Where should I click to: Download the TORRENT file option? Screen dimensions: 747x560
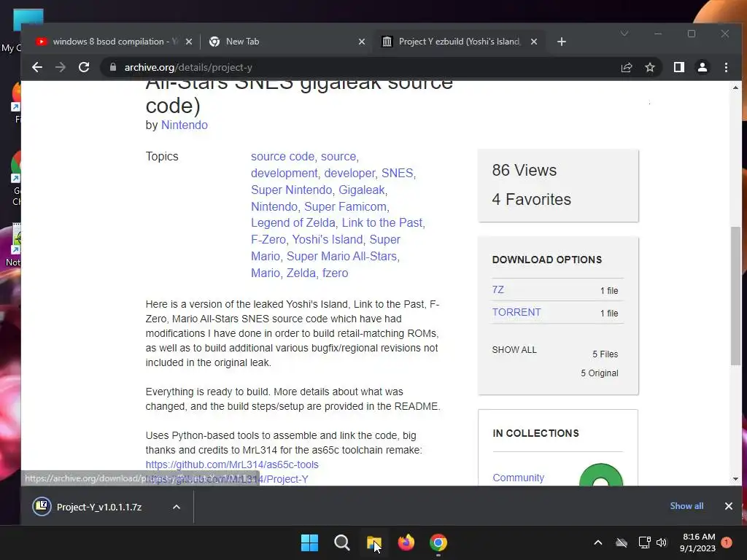tap(516, 312)
